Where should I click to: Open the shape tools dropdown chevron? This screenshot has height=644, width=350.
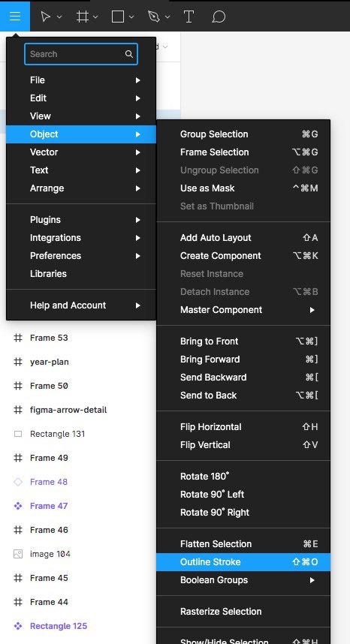tap(131, 17)
